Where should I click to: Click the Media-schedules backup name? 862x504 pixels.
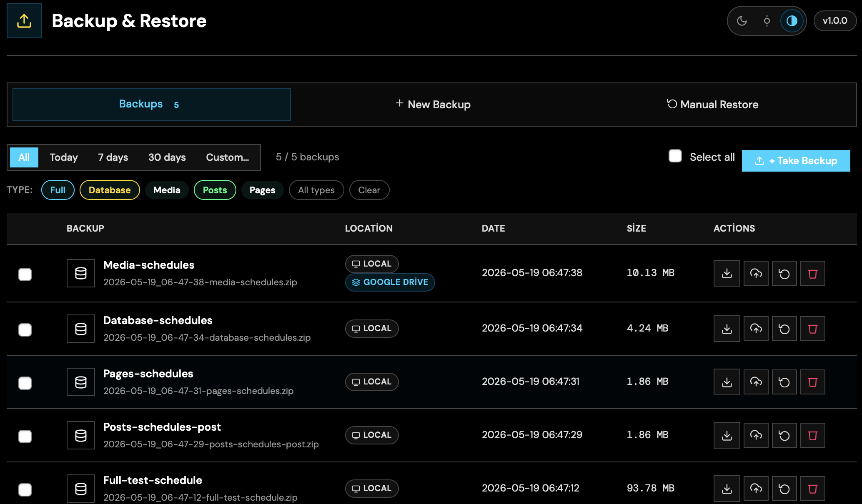[x=149, y=265]
